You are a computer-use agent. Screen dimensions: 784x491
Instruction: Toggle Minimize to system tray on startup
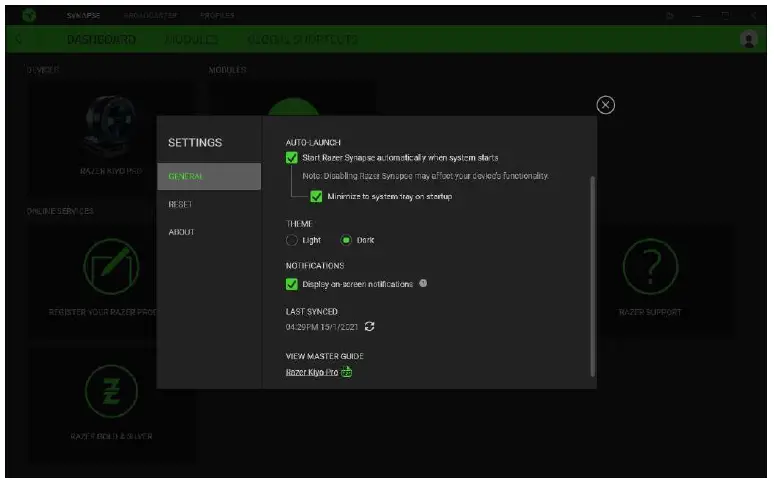point(316,196)
